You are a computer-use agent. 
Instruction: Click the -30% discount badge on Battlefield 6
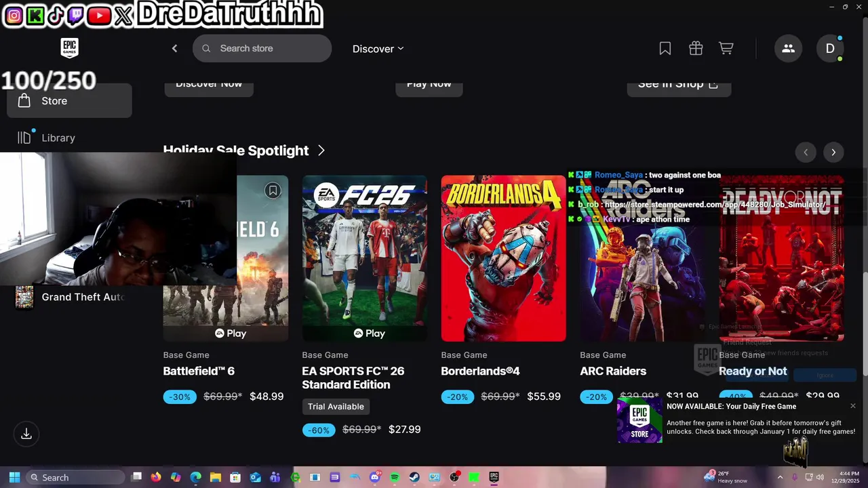tap(180, 397)
